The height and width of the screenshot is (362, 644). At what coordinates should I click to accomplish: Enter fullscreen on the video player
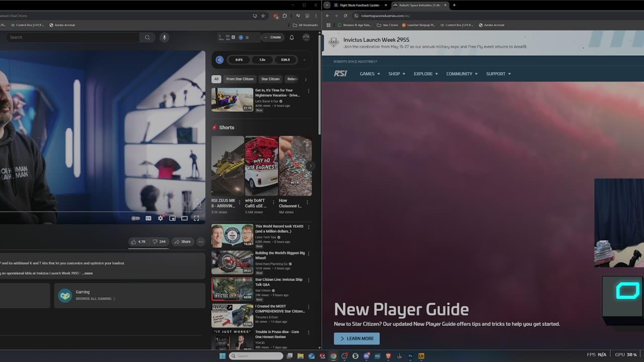click(197, 218)
